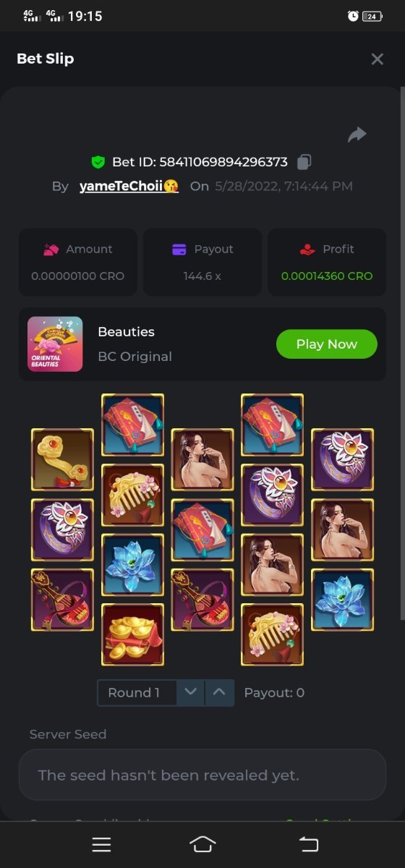The height and width of the screenshot is (868, 405).
Task: Copy the Bet ID with the copy icon
Action: pos(304,161)
